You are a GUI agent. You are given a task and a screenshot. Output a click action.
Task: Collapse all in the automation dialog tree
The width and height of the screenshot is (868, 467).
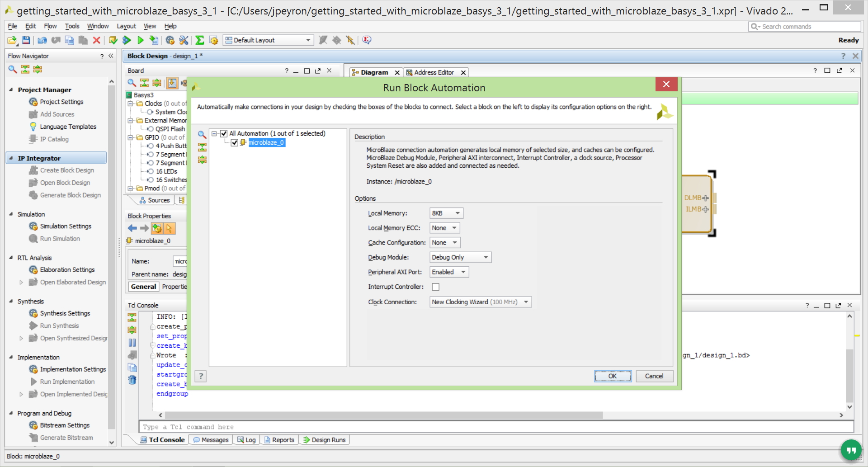202,147
